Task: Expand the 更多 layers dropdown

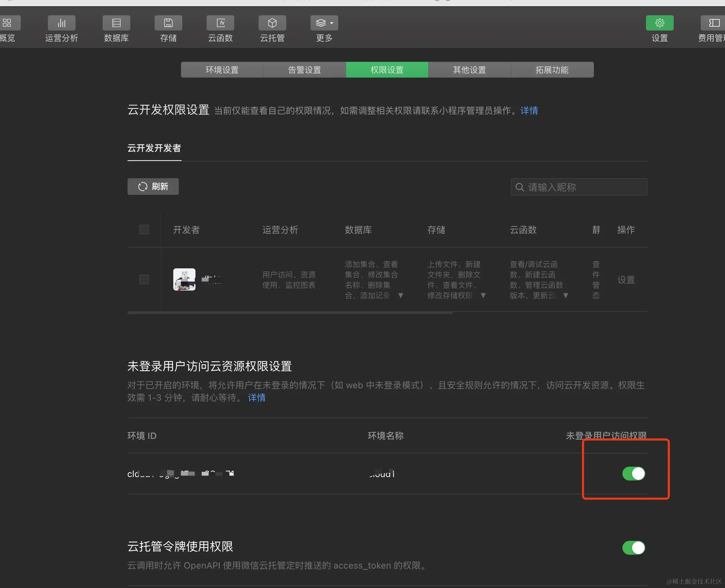Action: tap(324, 23)
